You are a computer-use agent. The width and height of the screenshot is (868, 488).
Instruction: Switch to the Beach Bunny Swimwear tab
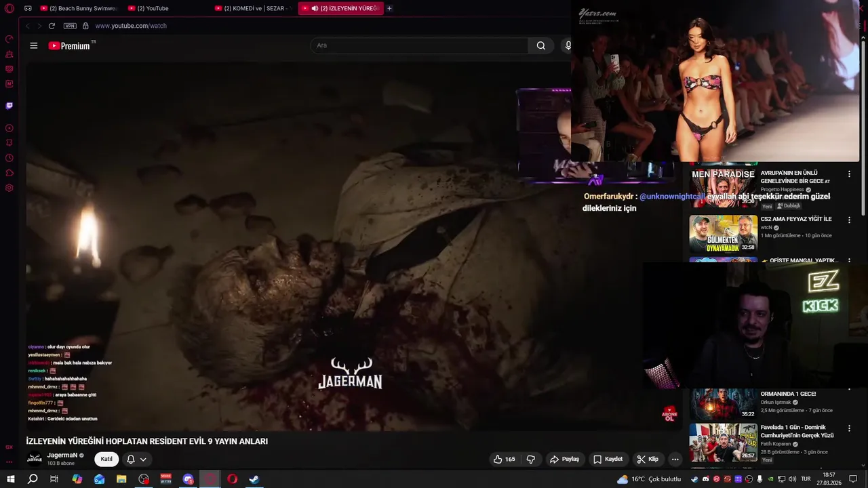pos(79,8)
